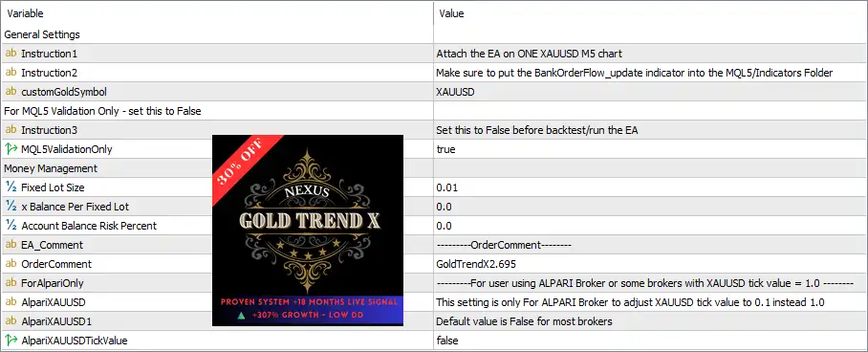Image resolution: width=868 pixels, height=352 pixels.
Task: Click 'Set this to False before backtest' value
Action: click(x=536, y=130)
